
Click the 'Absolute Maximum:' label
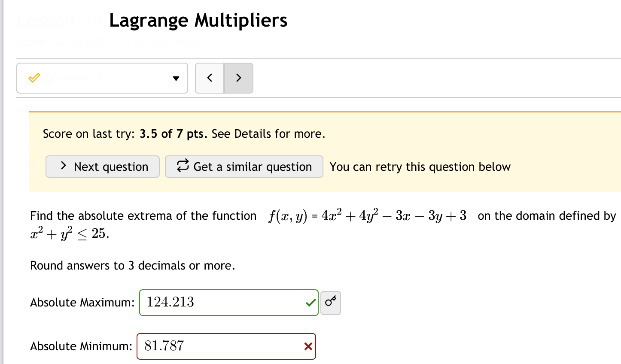(82, 303)
